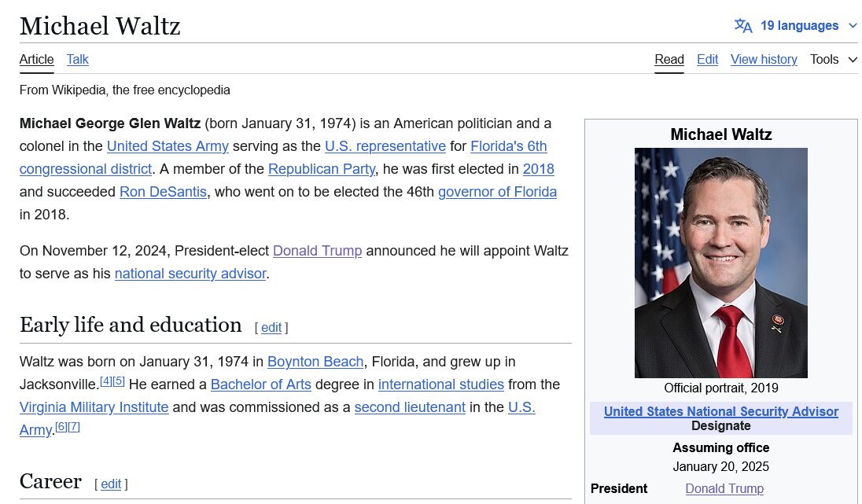Select the Read tab

[x=669, y=60]
